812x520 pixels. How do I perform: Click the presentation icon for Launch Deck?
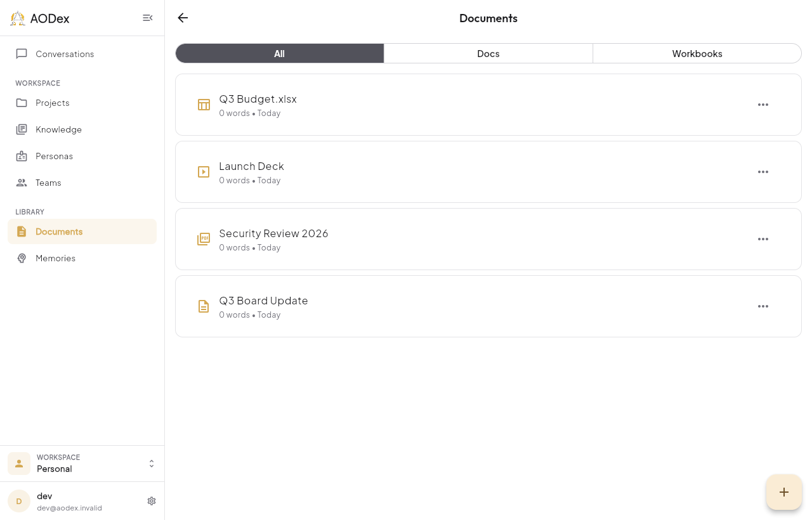[x=204, y=172]
